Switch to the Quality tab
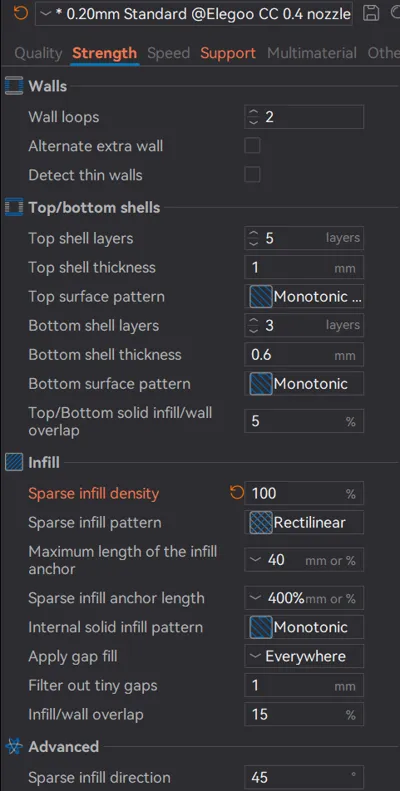This screenshot has height=791, width=400. click(38, 53)
